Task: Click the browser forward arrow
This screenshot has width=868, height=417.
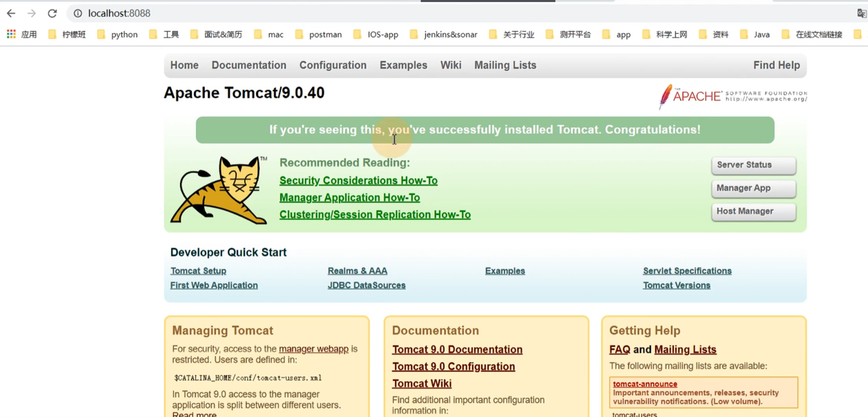Action: (x=32, y=13)
